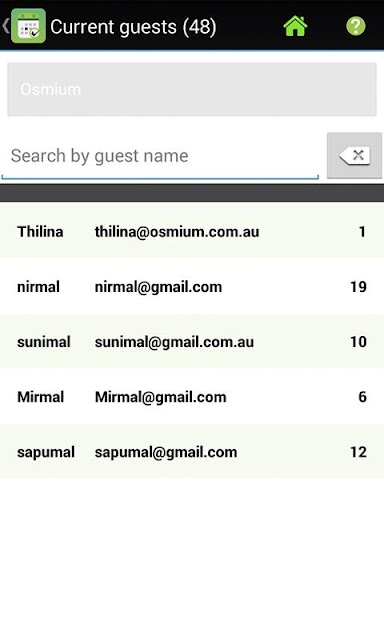
Task: Tap the calendar app icon in header
Action: pos(28,26)
